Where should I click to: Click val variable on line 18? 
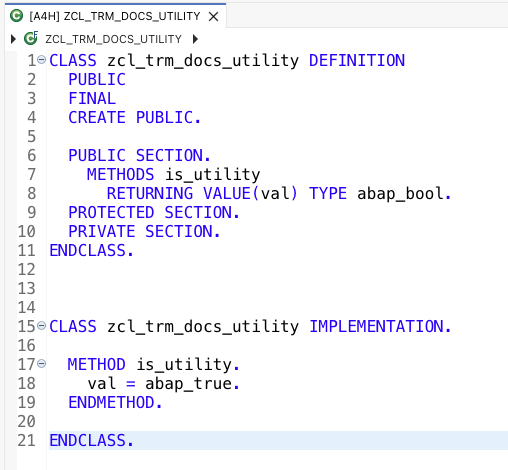102,384
